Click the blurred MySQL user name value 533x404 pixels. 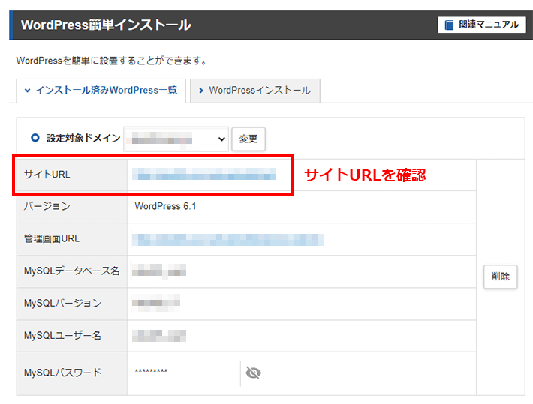[159, 336]
